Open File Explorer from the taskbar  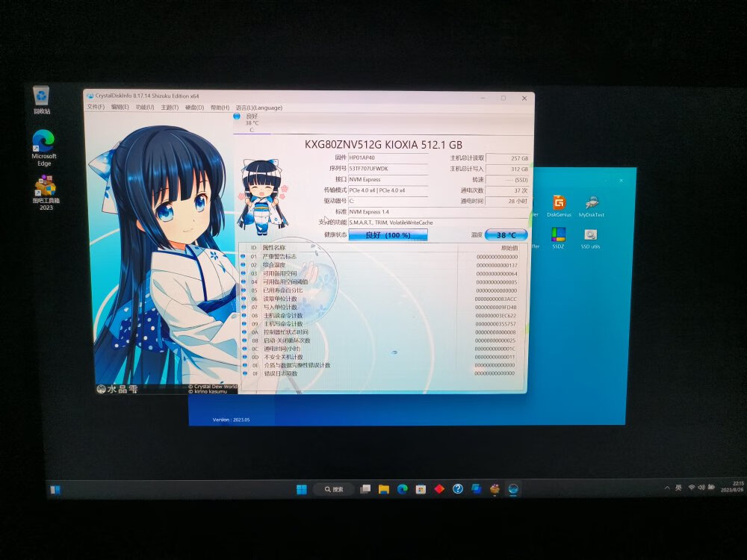click(x=384, y=489)
